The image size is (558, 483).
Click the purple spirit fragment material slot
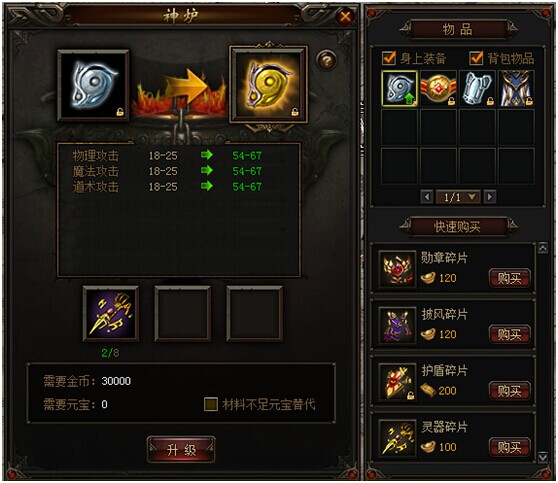pos(111,314)
